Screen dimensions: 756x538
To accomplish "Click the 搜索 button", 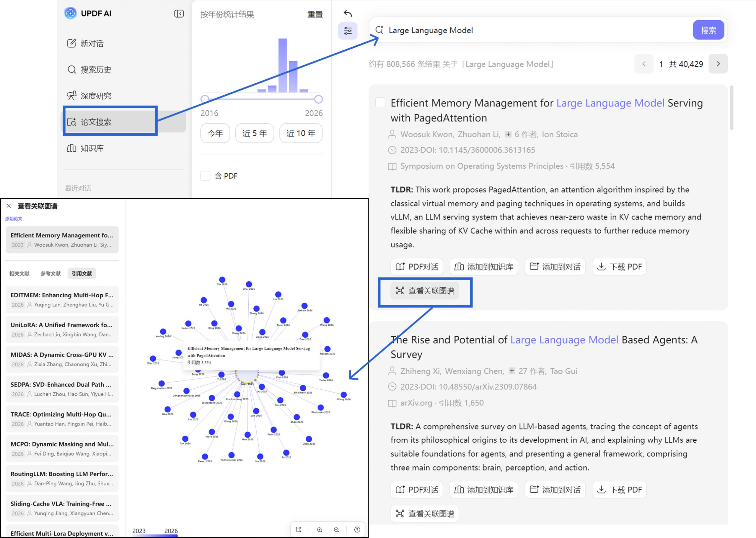I will click(708, 30).
